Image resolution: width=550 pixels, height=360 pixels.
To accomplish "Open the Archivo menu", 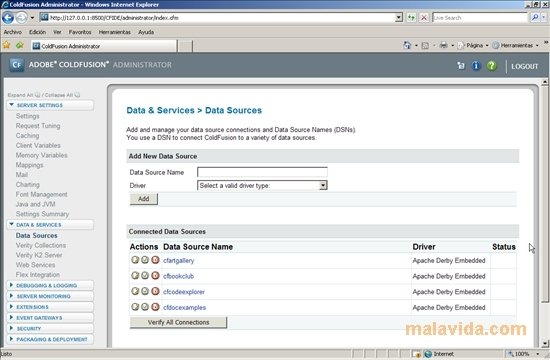I will click(13, 32).
